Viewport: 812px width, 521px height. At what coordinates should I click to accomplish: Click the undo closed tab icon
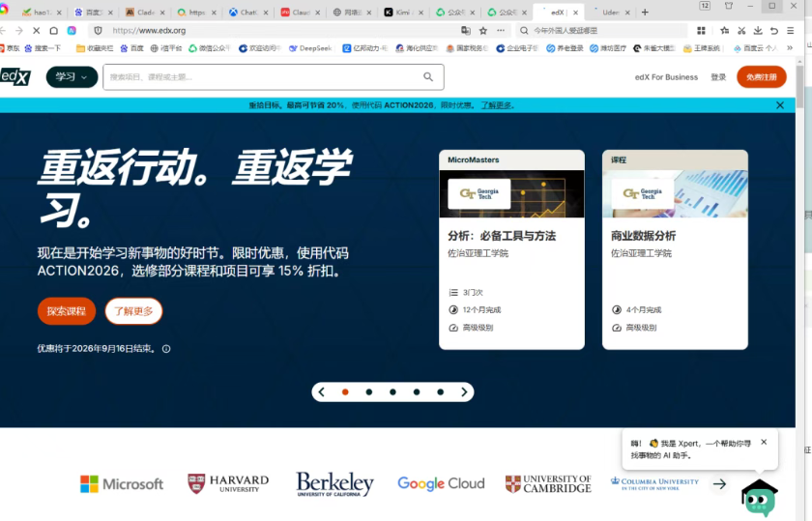point(774,31)
